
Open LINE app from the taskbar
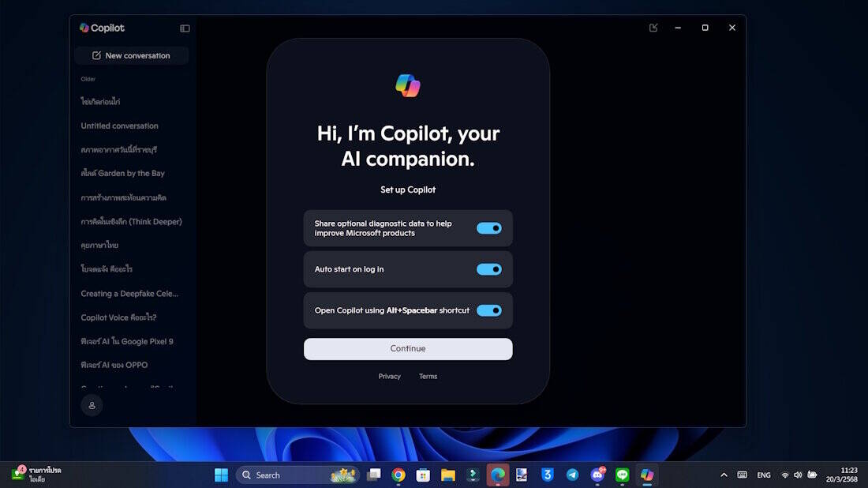(x=623, y=475)
